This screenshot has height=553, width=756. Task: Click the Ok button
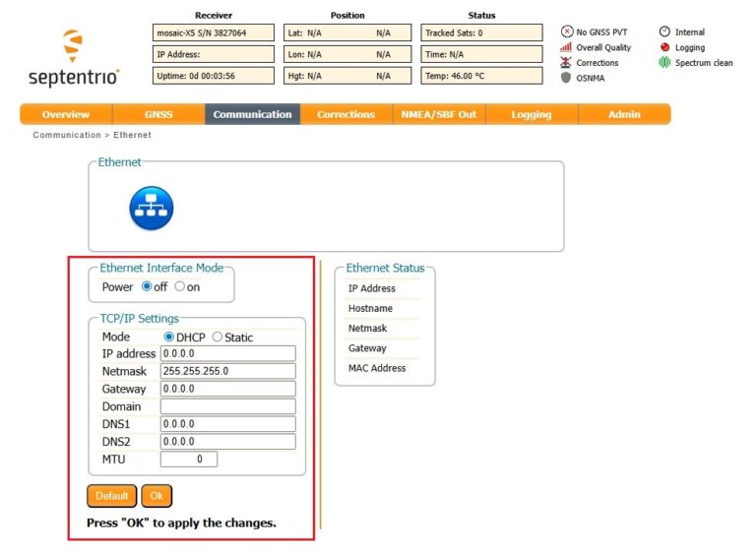[157, 496]
